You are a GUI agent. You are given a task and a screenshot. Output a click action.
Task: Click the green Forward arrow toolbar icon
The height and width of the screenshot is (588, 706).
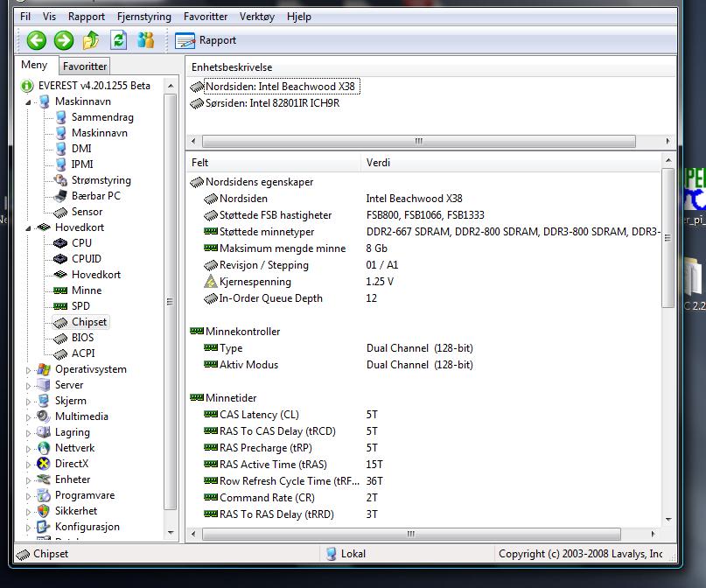pos(64,40)
